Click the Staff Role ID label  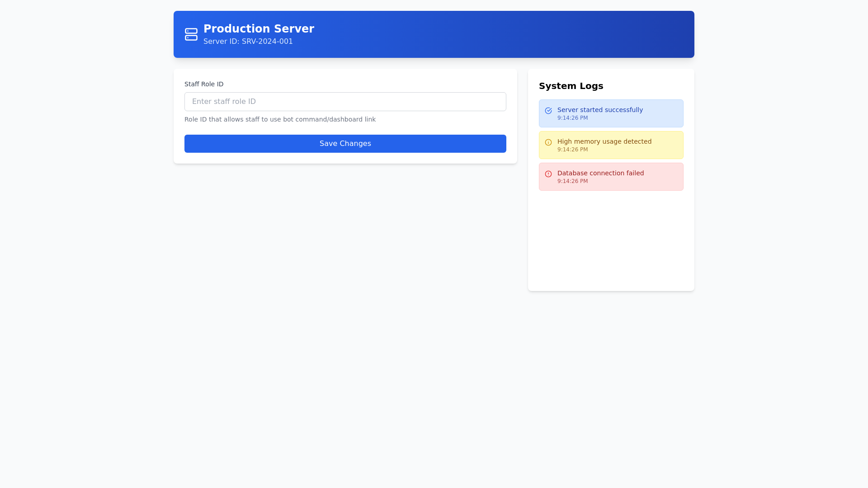tap(203, 84)
